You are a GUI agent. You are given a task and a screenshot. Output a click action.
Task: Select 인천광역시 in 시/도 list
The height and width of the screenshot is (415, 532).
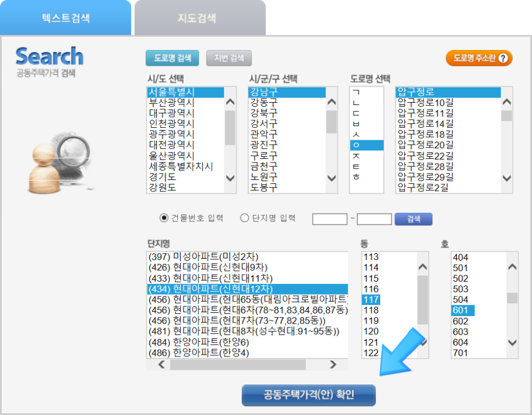coord(185,124)
